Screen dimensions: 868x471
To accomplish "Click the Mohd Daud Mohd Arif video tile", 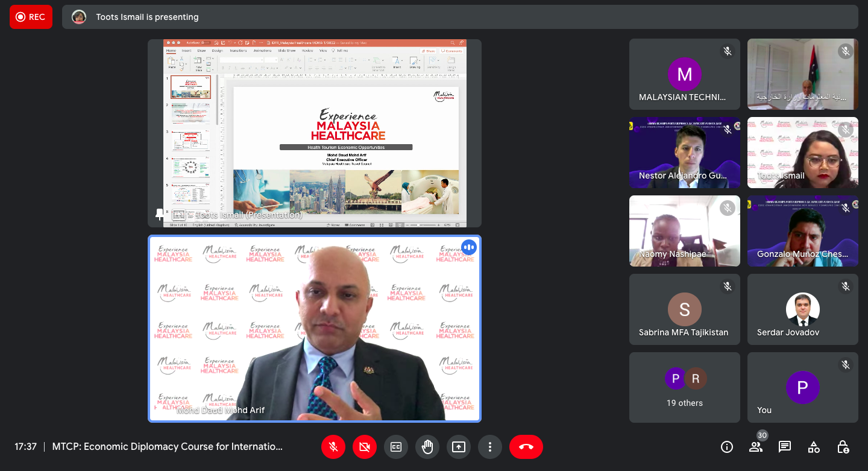I will pyautogui.click(x=315, y=328).
